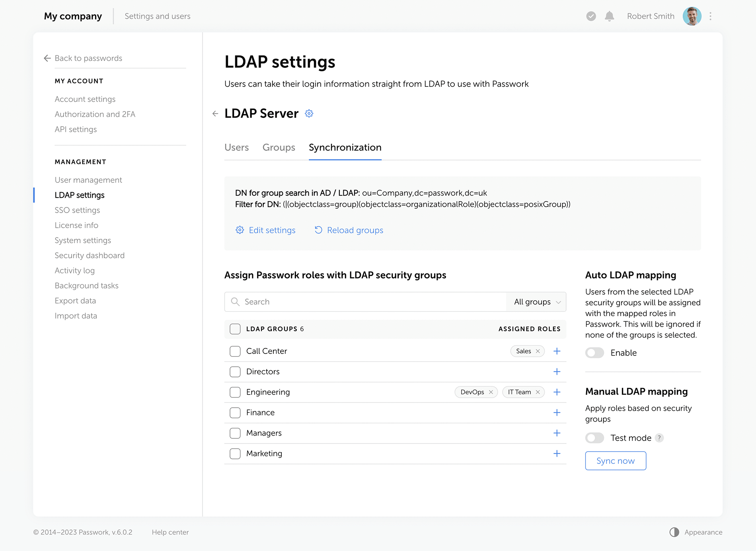Check the Finance group checkbox
Image resolution: width=756 pixels, height=551 pixels.
(235, 413)
